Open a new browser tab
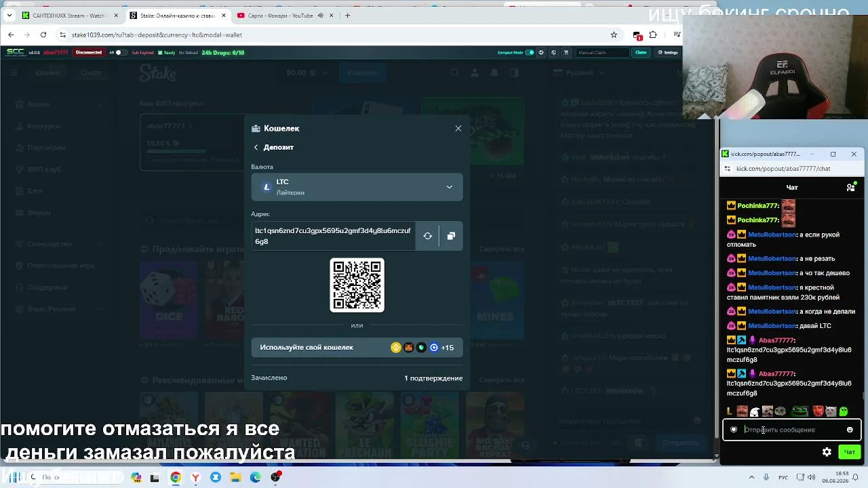 348,16
